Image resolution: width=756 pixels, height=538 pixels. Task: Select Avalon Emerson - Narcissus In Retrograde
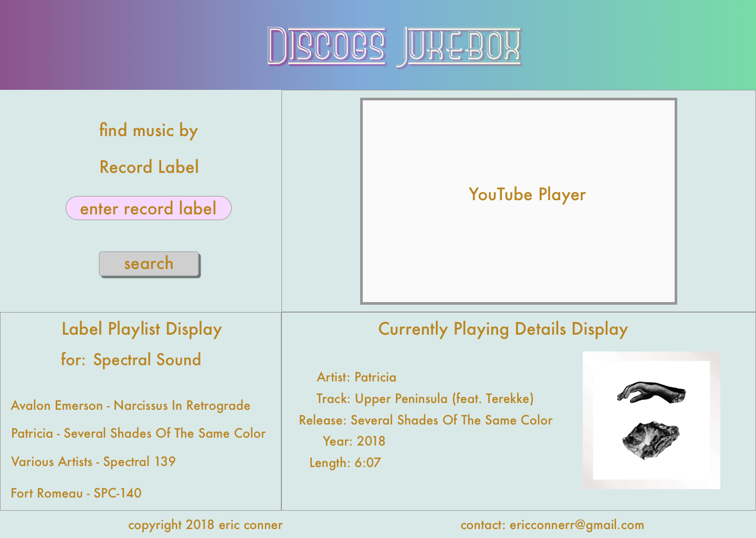click(130, 406)
